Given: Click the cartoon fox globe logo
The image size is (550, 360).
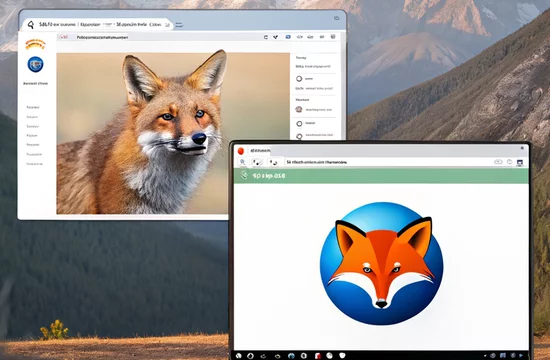Looking at the screenshot, I should [x=381, y=264].
